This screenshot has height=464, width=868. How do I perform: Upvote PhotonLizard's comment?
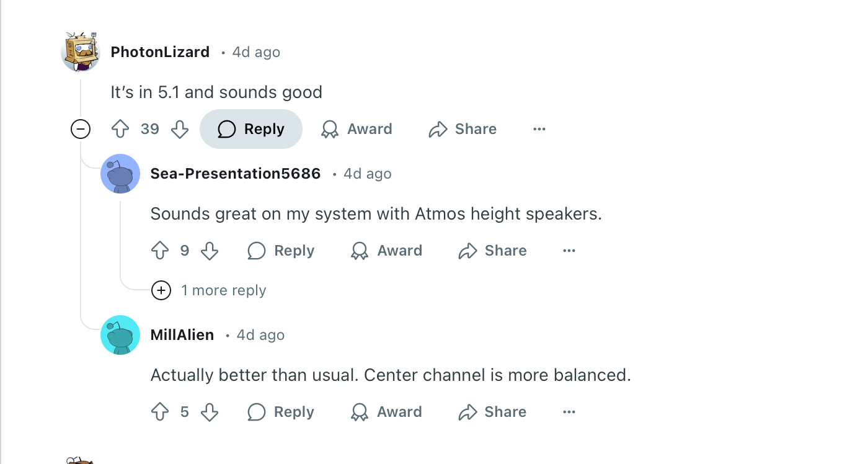[120, 129]
